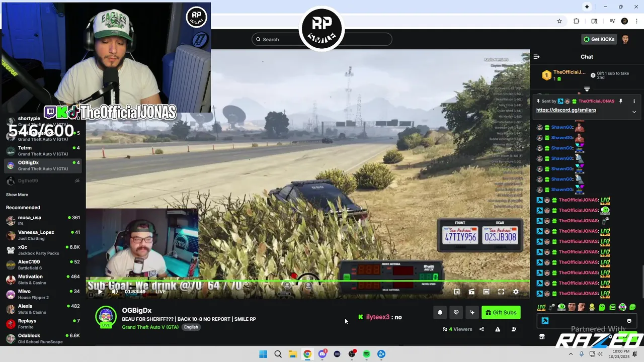Viewport: 644px width, 362px height.
Task: Select the English language tag
Action: [x=191, y=327]
